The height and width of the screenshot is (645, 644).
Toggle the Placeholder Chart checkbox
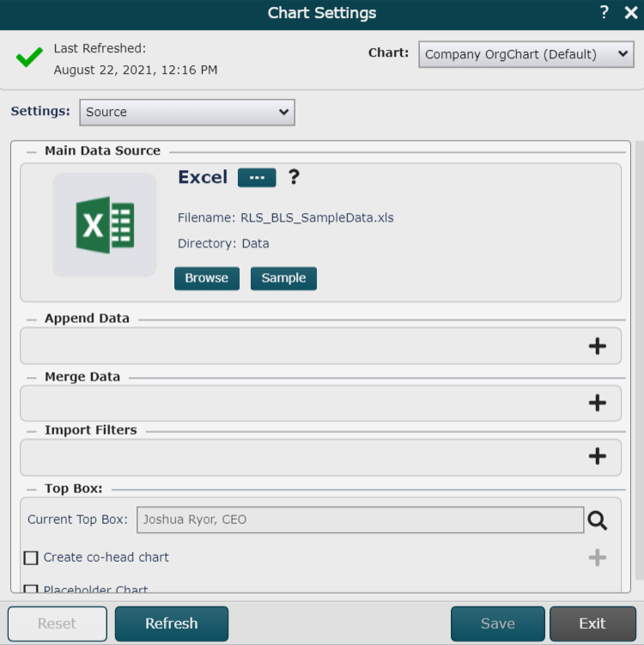click(31, 589)
